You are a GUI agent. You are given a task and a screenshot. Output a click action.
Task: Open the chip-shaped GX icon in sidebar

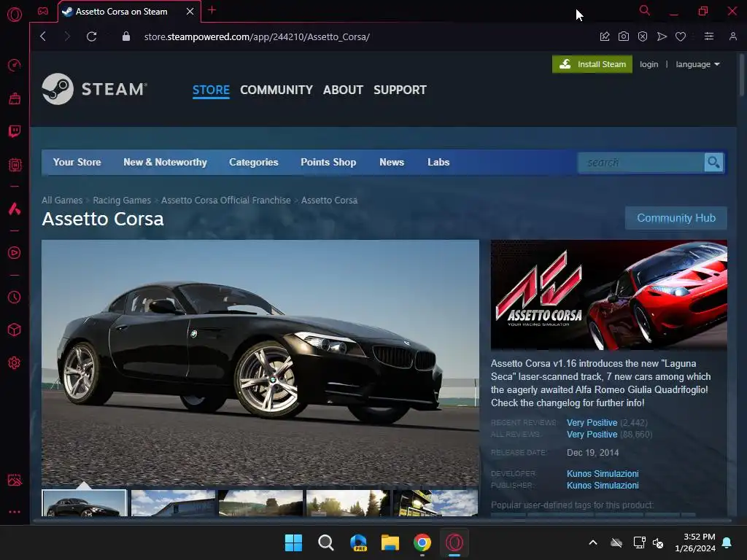click(x=15, y=165)
